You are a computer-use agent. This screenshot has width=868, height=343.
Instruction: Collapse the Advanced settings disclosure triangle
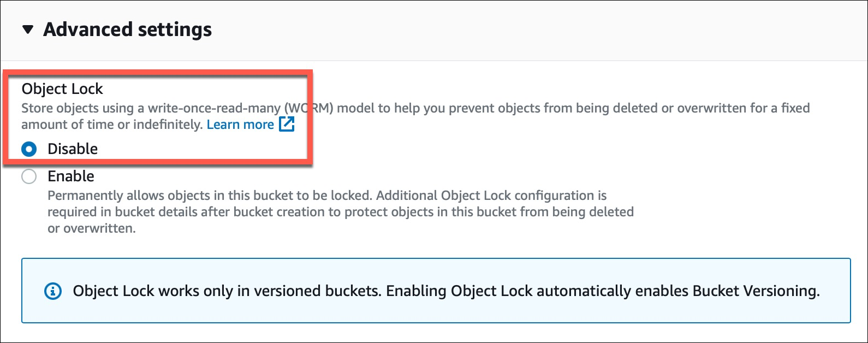click(x=28, y=29)
